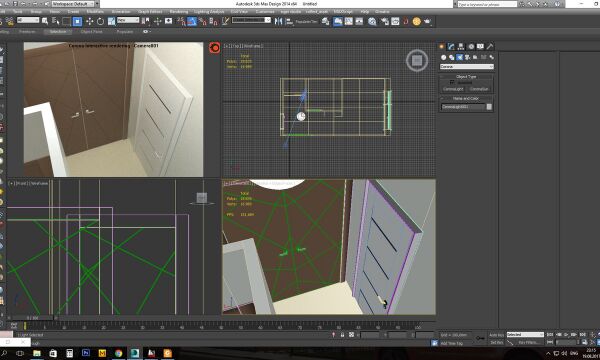
Task: Open the Help menu
Action: (x=365, y=12)
